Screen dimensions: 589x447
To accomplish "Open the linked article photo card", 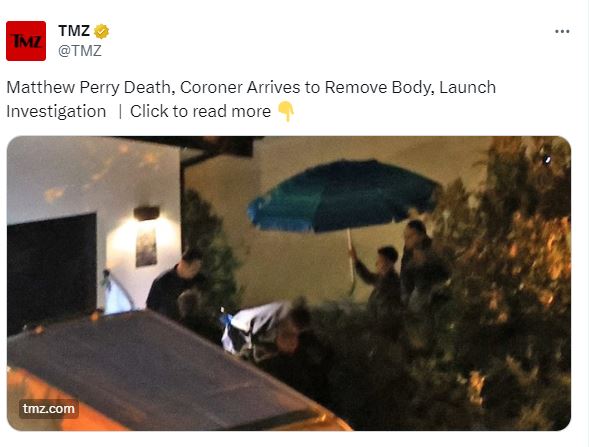I will click(x=289, y=283).
